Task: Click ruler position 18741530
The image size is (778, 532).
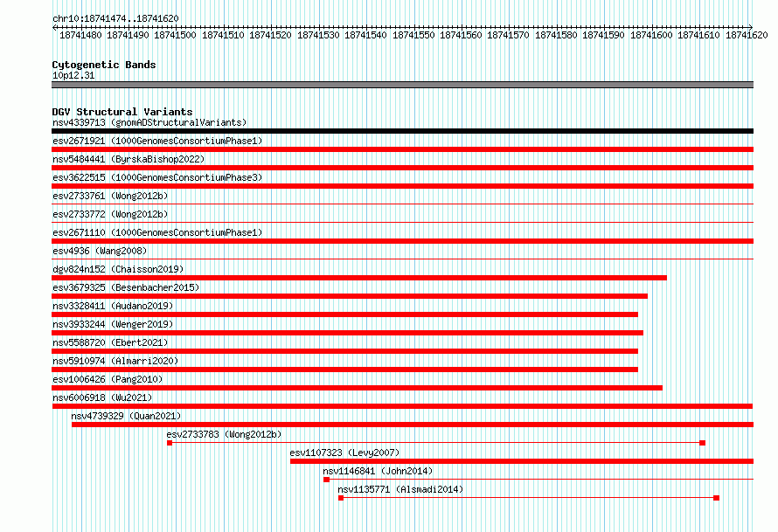Action: pyautogui.click(x=318, y=35)
